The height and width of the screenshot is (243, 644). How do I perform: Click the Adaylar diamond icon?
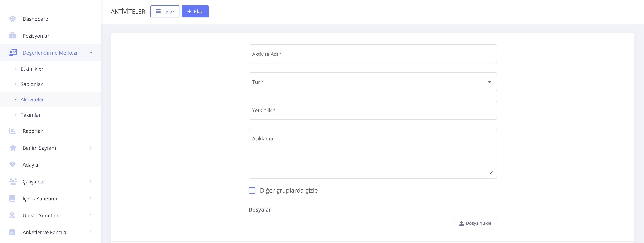12,164
